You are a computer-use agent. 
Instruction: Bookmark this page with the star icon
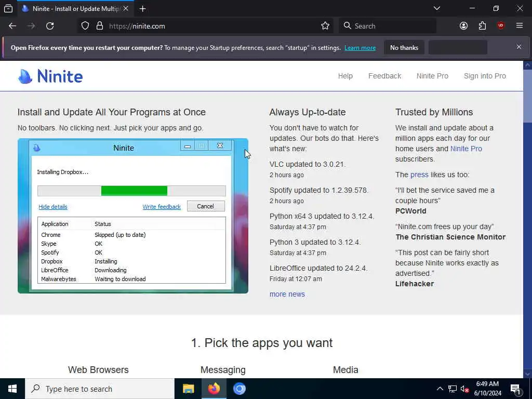325,26
